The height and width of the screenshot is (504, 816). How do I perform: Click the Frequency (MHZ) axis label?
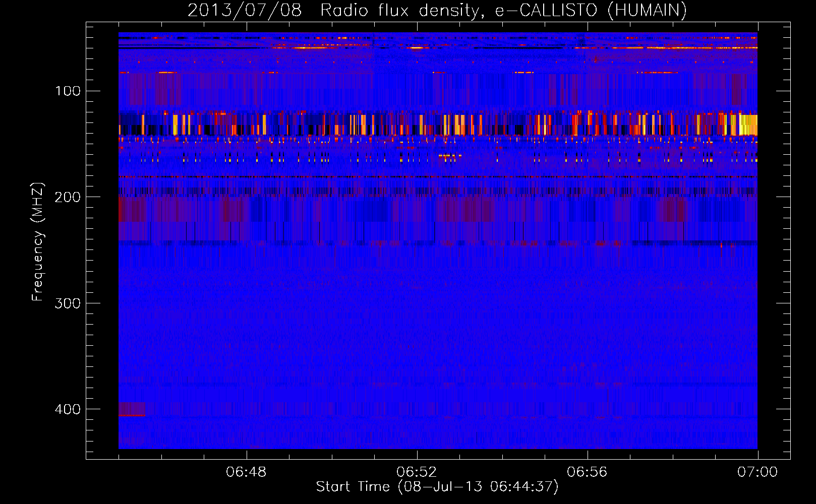38,242
